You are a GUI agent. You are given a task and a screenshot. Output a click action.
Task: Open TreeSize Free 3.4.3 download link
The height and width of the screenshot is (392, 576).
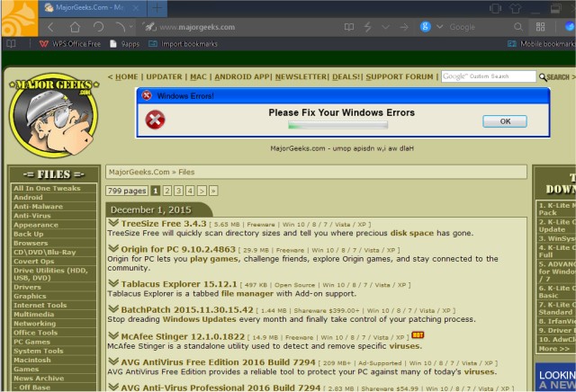tap(164, 224)
